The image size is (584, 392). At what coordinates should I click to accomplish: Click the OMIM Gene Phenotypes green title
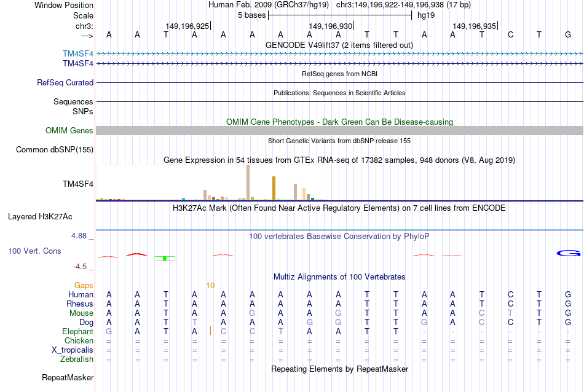340,122
